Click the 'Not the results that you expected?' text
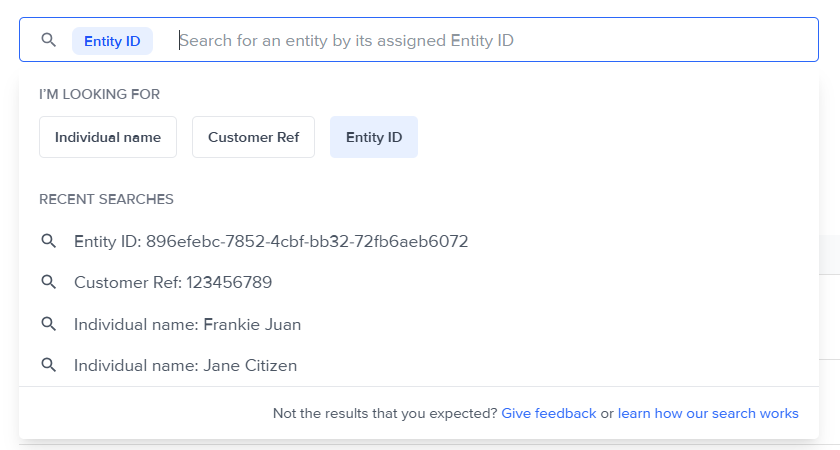The width and height of the screenshot is (840, 450). point(385,413)
